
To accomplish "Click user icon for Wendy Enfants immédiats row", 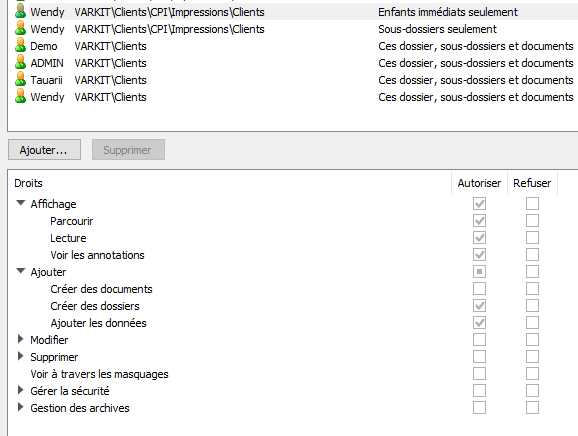I will click(x=20, y=12).
